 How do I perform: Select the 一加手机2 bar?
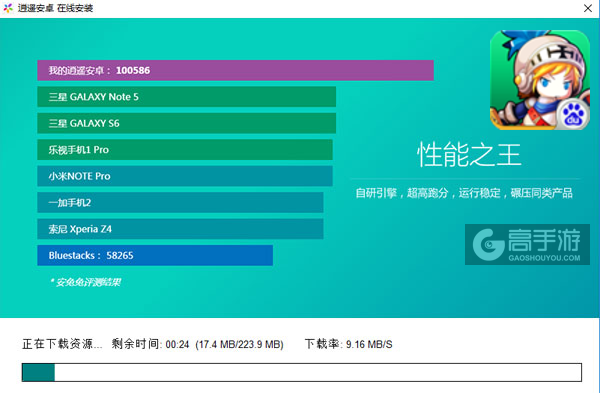pos(180,202)
